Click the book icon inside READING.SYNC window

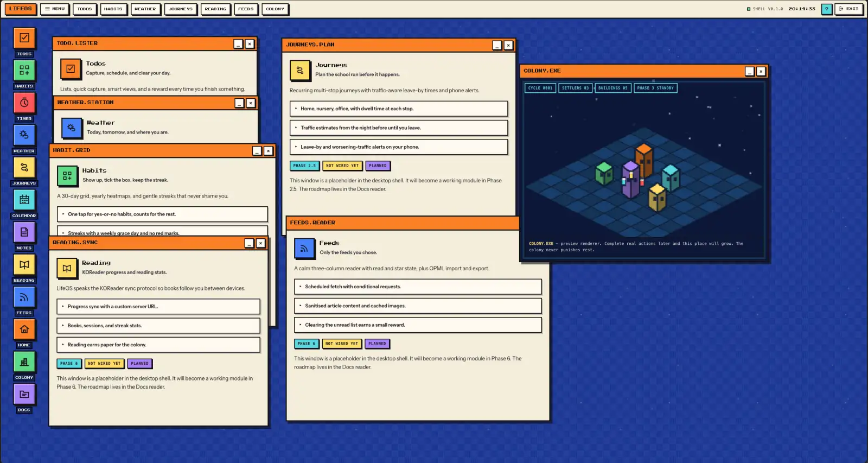67,268
